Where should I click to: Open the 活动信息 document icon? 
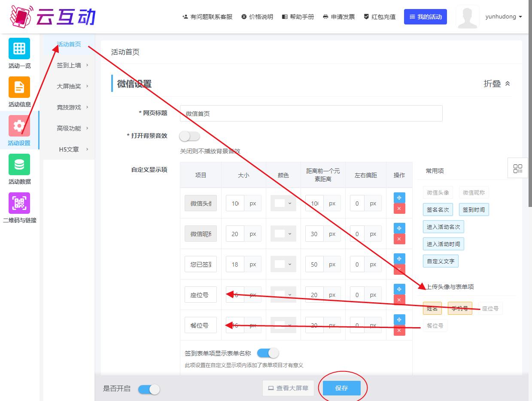(19, 87)
